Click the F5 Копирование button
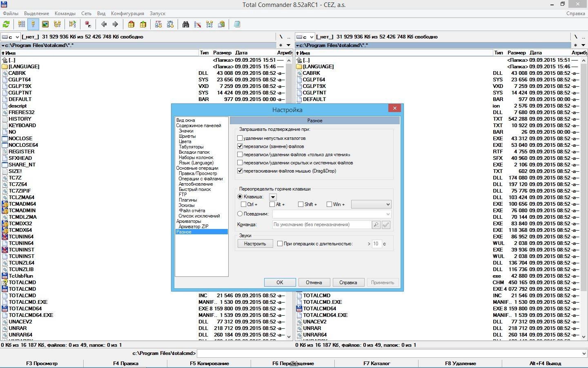588x368 pixels. tap(209, 364)
